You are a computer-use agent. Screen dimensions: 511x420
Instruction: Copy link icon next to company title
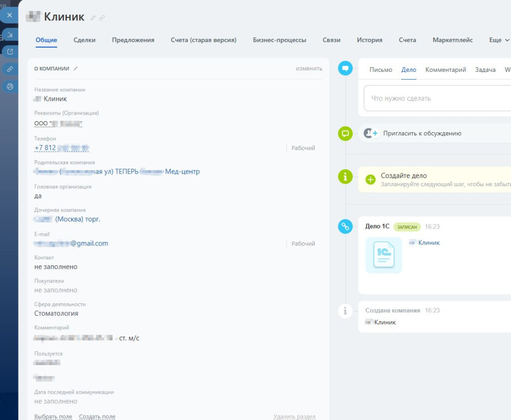(102, 18)
